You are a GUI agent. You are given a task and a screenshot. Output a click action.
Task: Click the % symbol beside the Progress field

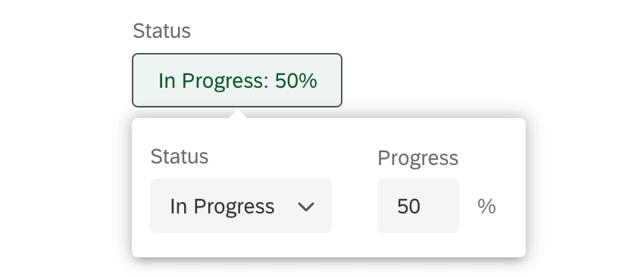[x=486, y=206]
